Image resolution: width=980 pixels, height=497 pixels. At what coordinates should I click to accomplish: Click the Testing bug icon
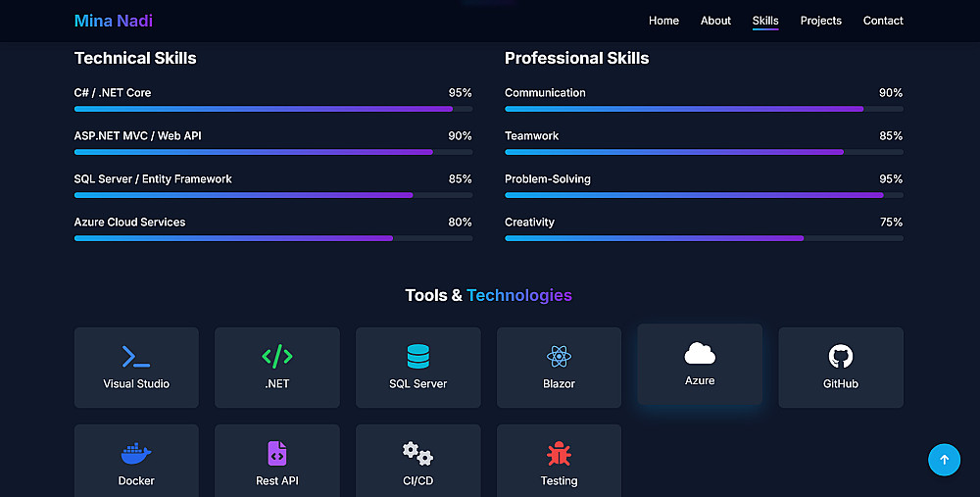(x=559, y=454)
